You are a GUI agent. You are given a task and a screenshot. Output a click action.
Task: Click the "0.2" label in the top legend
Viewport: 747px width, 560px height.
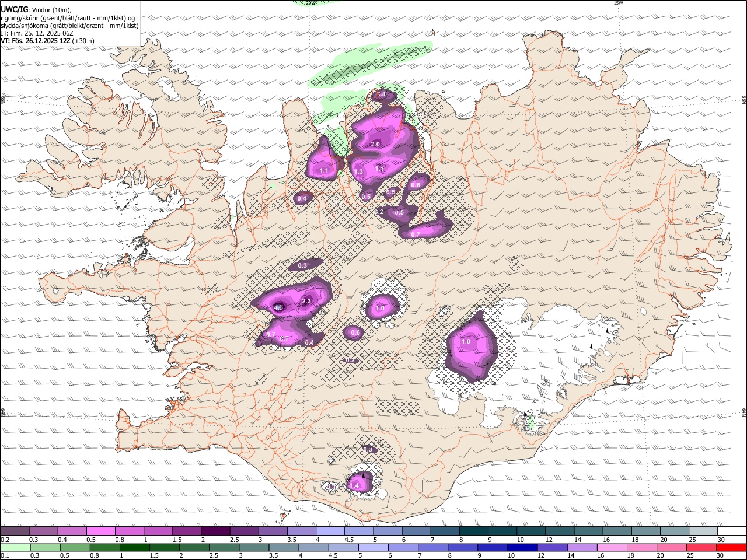point(5,540)
